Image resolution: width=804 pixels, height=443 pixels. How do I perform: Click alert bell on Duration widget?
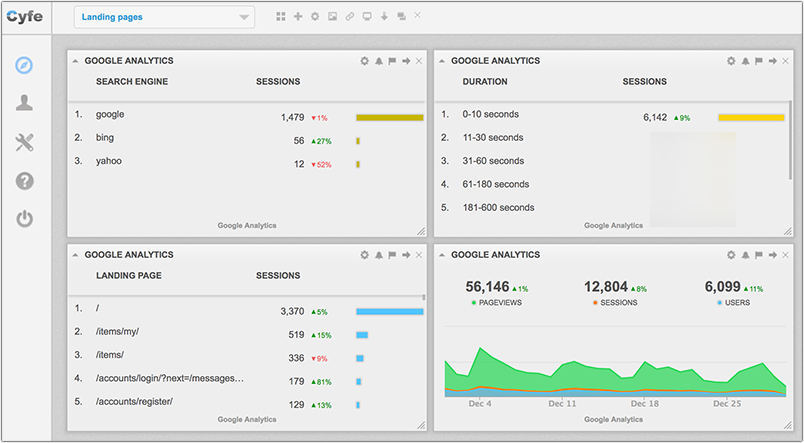(745, 61)
